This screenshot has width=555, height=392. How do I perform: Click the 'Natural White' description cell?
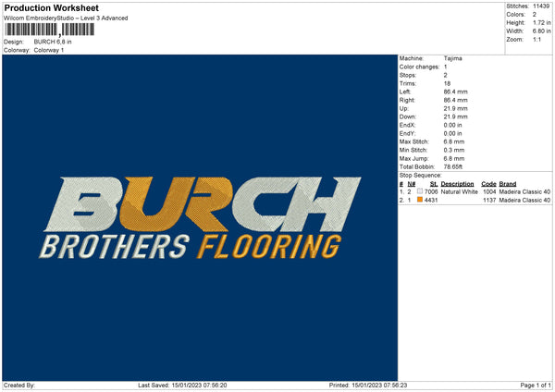[460, 191]
